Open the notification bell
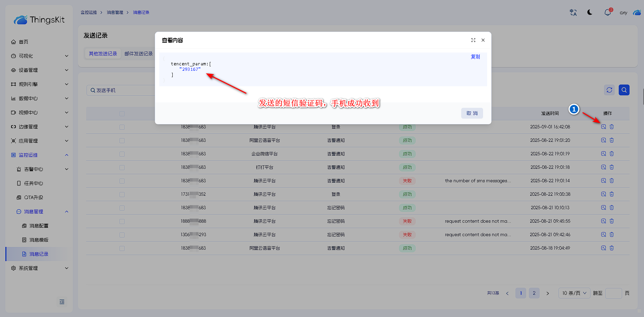 (x=607, y=12)
